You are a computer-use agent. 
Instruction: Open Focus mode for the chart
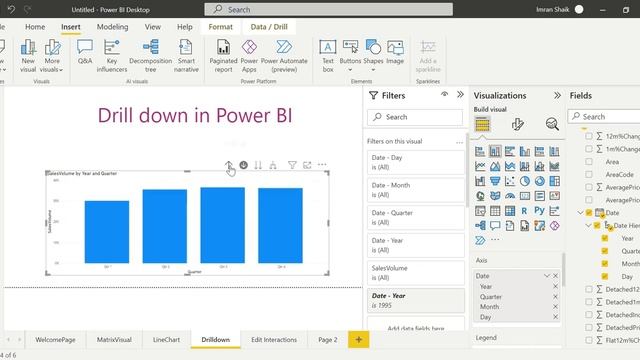(307, 165)
